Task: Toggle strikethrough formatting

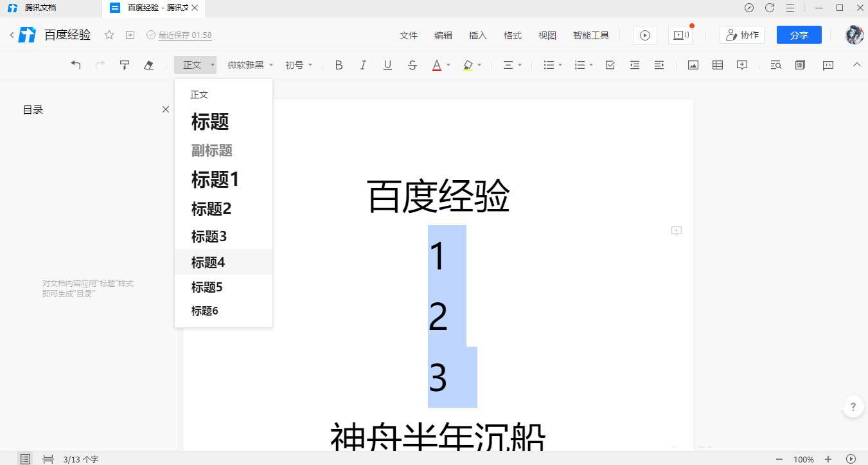Action: (412, 65)
